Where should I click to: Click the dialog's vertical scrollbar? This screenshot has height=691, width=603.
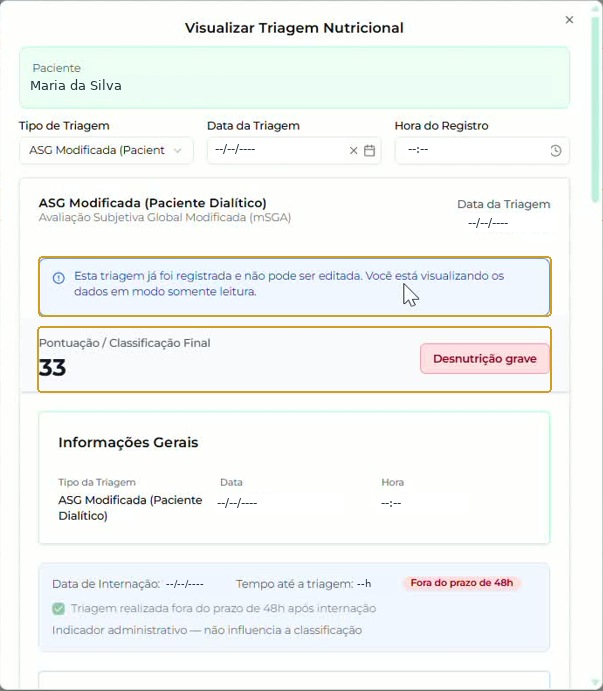[595, 108]
